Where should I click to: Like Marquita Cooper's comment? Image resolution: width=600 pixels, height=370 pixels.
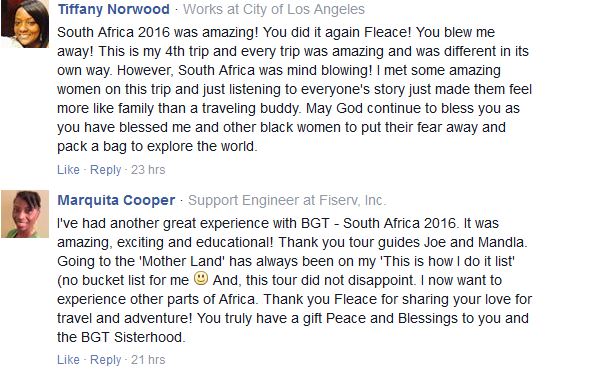68,360
